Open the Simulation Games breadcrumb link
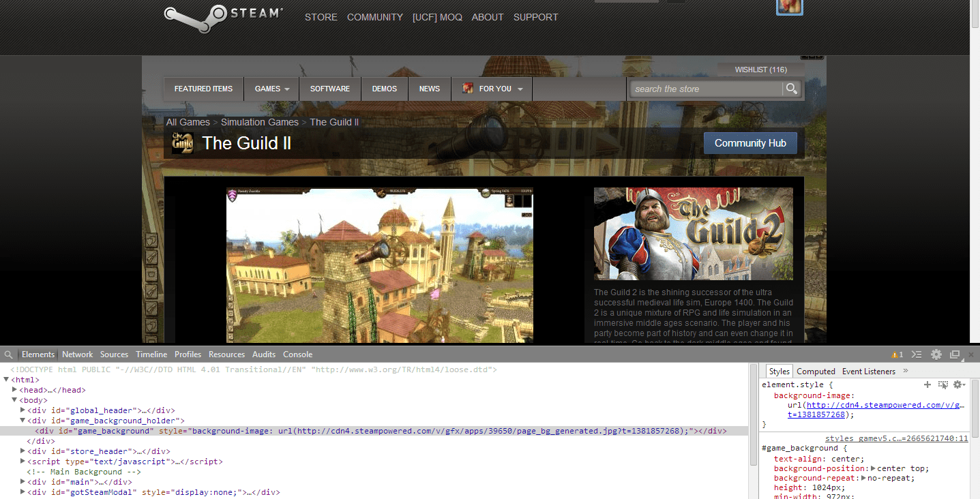Screen dimensions: 980x499 [x=259, y=121]
